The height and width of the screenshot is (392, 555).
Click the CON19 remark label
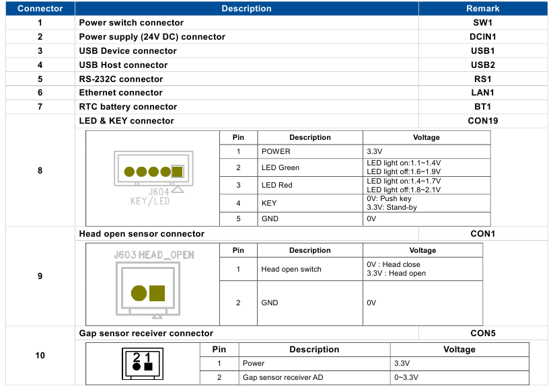coord(483,120)
